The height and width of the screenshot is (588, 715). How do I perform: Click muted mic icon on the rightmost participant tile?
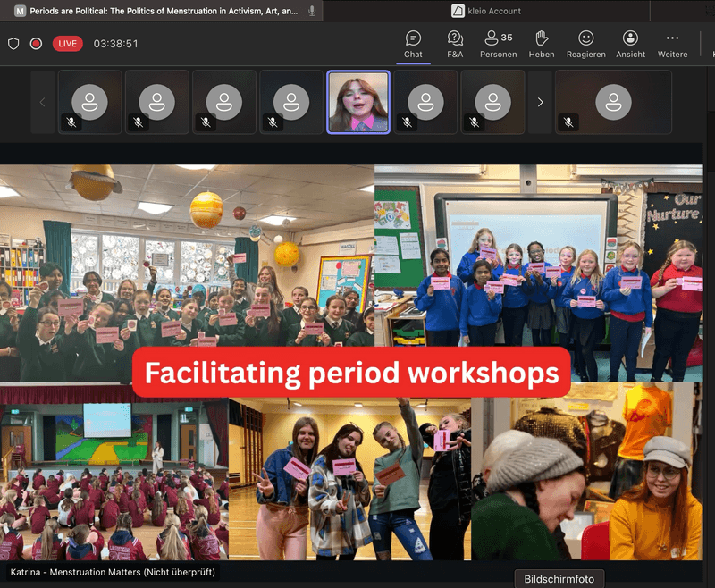[568, 122]
